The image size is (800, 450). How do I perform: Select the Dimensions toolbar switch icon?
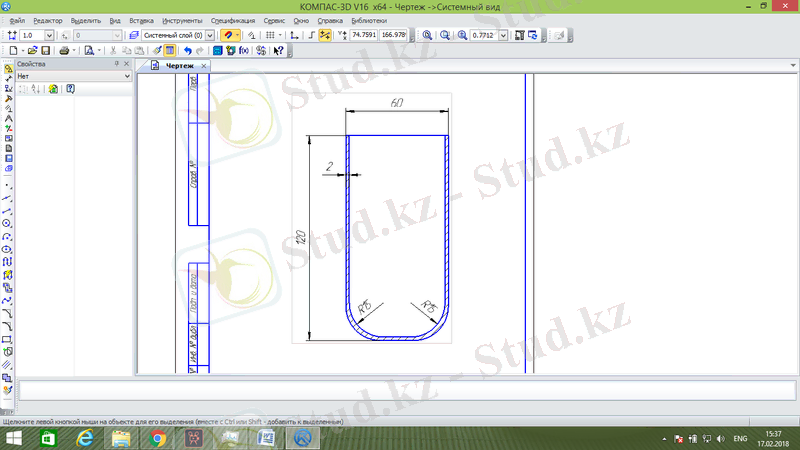click(x=8, y=79)
